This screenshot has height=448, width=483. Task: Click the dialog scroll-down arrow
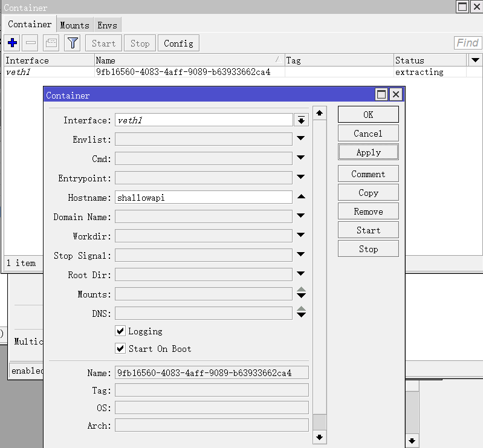pos(319,437)
